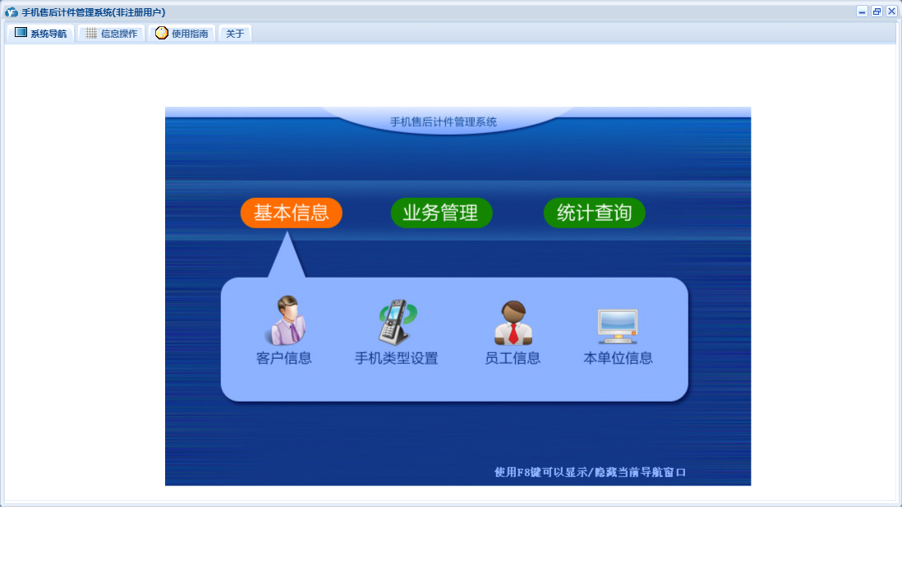Click the app logo in title bar
This screenshot has width=902, height=588.
pyautogui.click(x=11, y=12)
